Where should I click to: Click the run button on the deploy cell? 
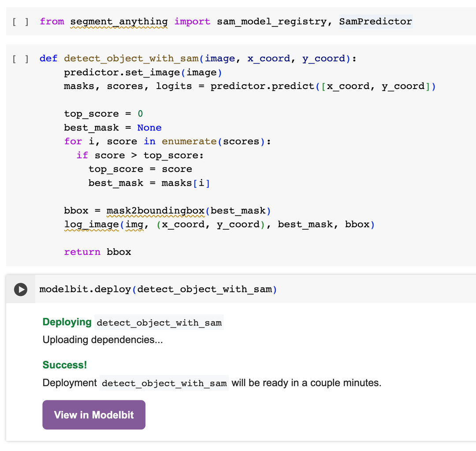point(20,289)
